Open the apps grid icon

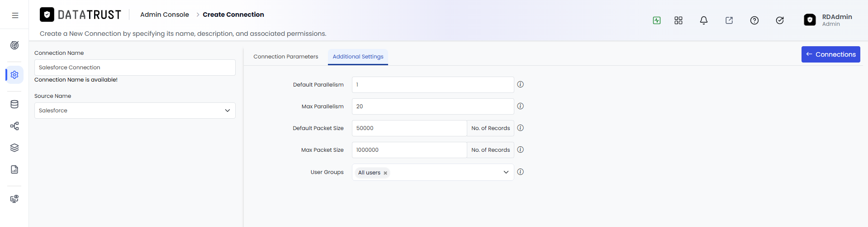click(x=678, y=20)
